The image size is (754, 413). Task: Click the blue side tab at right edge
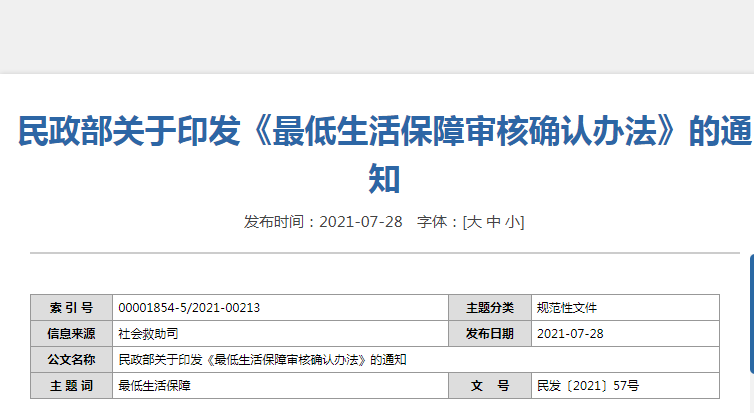click(752, 314)
